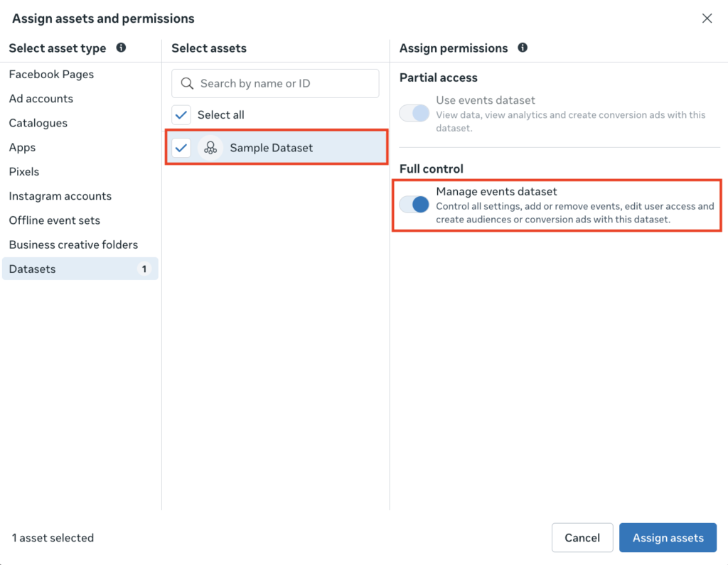Choose Apps in asset type list
The width and height of the screenshot is (728, 565).
22,147
